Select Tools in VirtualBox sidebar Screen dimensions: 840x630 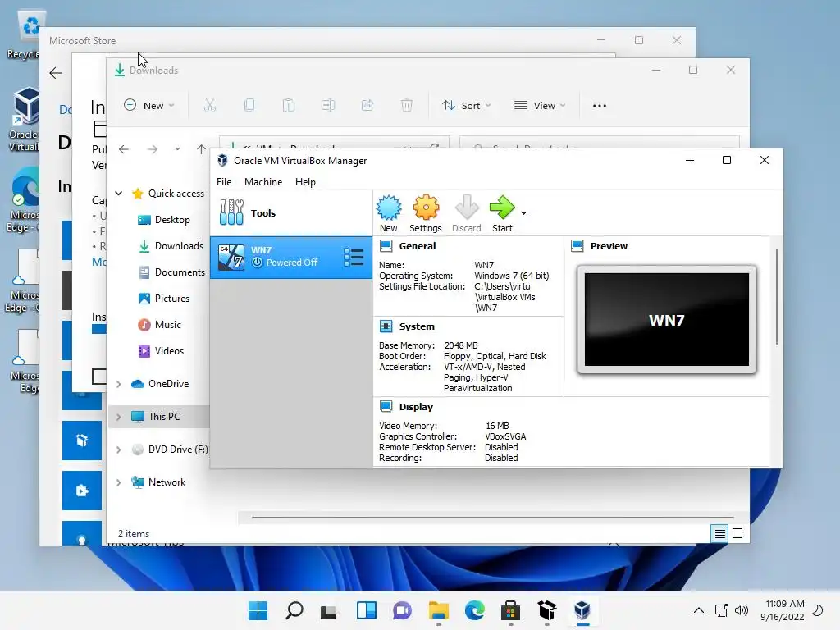[x=291, y=212]
